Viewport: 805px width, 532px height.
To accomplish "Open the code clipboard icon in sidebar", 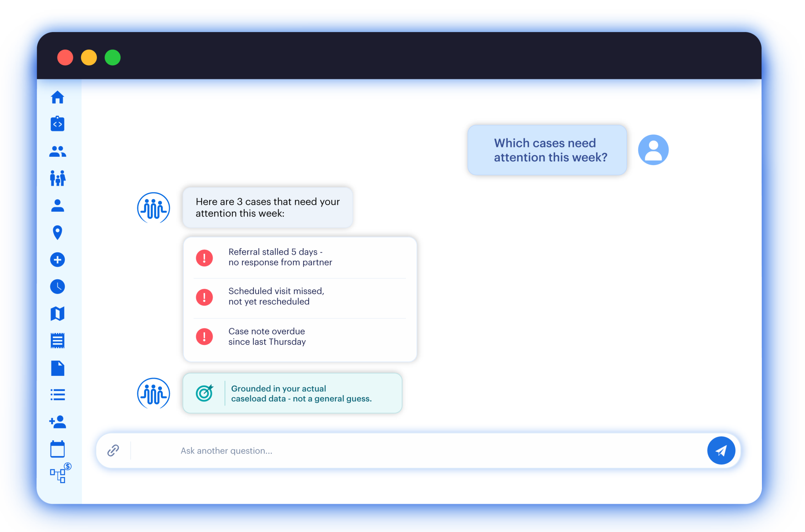I will coord(57,124).
